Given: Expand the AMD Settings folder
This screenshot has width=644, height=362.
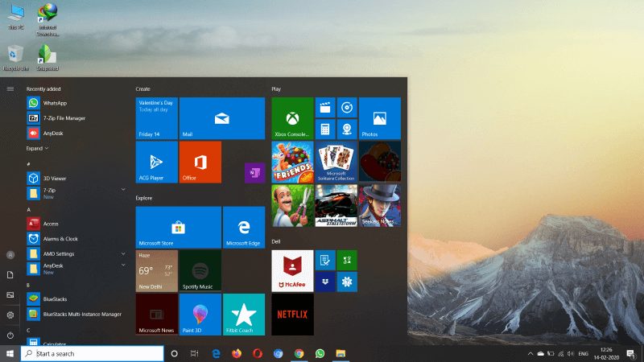Looking at the screenshot, I should tap(123, 253).
